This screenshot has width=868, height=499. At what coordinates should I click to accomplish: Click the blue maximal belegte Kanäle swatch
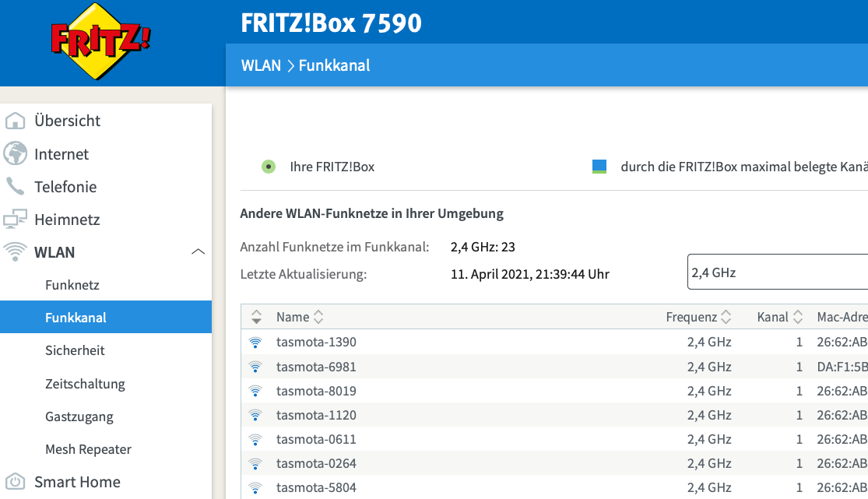click(x=599, y=167)
